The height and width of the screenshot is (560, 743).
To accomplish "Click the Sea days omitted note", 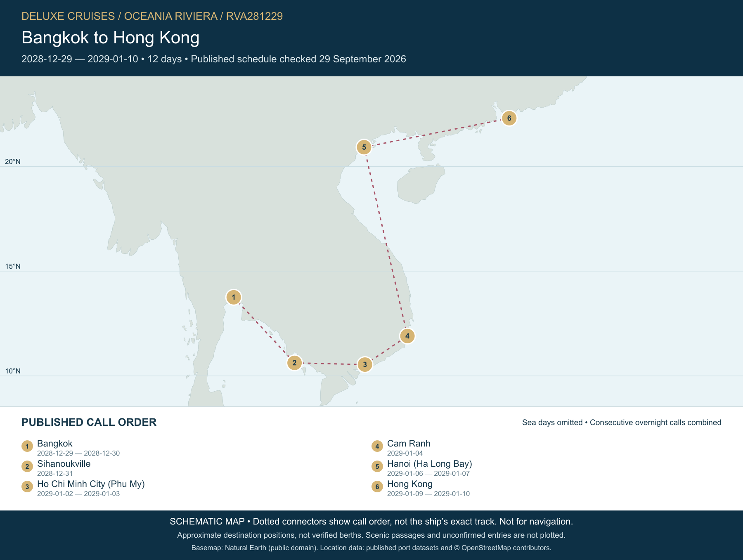I will pyautogui.click(x=622, y=423).
